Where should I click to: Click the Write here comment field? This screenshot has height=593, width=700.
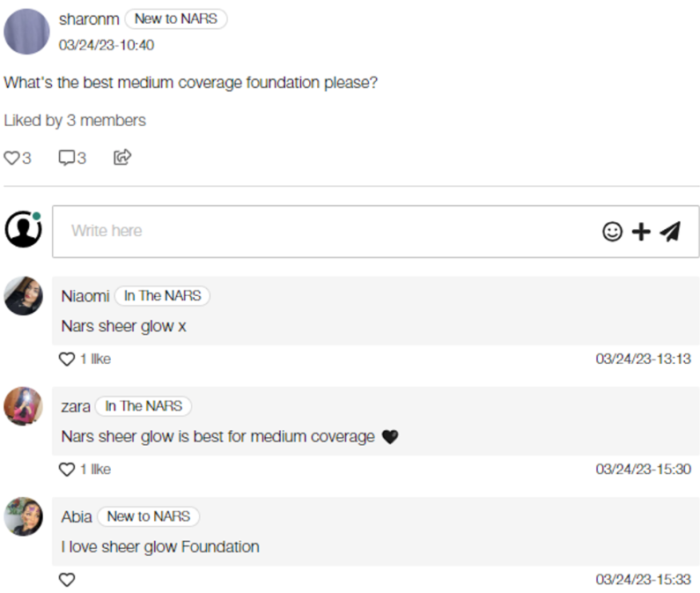326,231
